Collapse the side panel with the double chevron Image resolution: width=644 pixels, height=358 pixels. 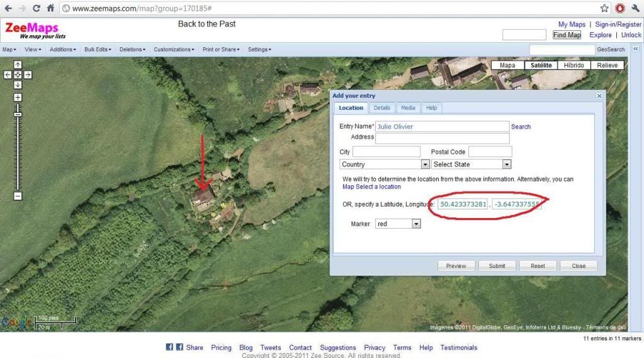coord(635,49)
